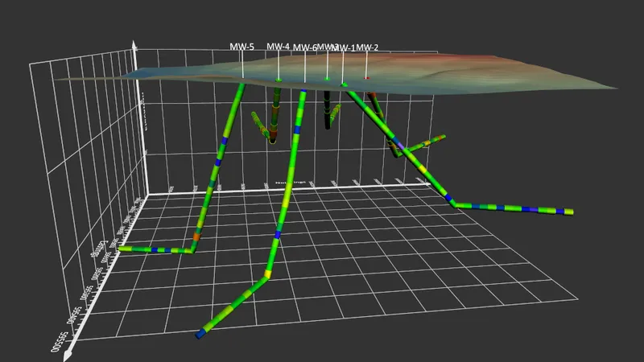Click the MW-6 well label
Screen dimensions: 644x362
pos(304,47)
